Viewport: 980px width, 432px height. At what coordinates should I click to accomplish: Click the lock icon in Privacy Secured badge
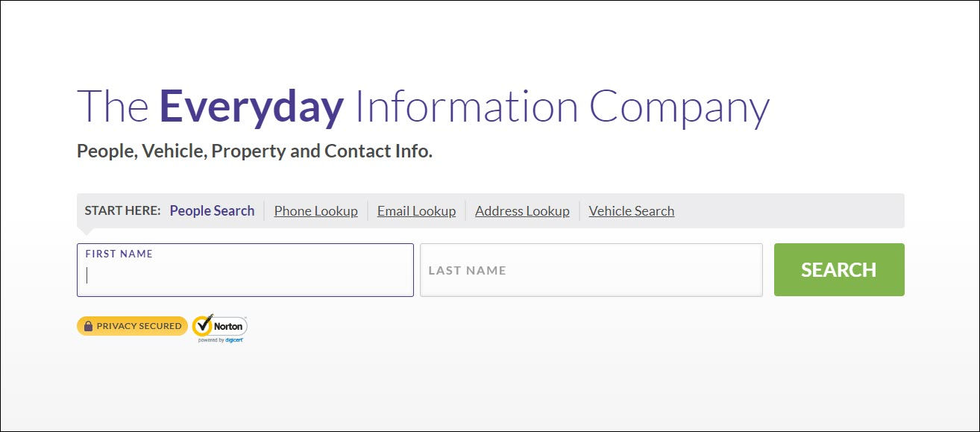pyautogui.click(x=88, y=326)
